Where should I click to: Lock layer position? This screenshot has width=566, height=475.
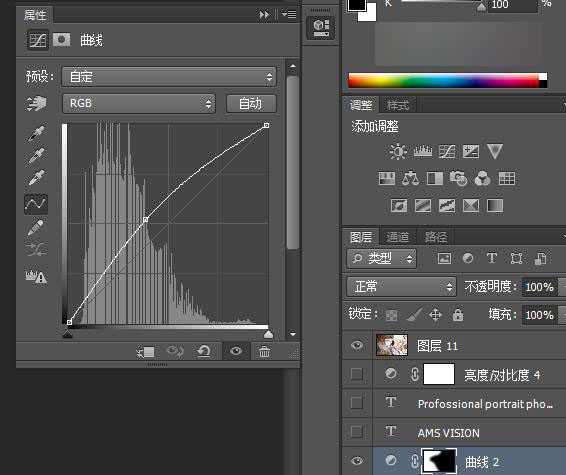[x=435, y=314]
